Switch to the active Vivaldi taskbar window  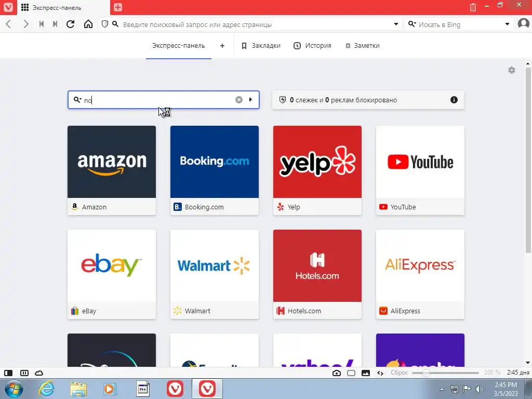[207, 389]
